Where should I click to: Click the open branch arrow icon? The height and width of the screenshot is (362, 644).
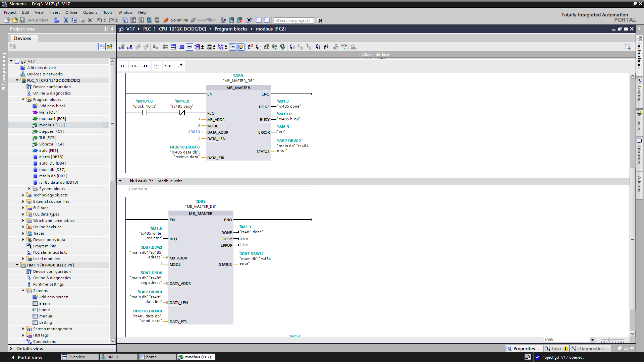[x=168, y=66]
